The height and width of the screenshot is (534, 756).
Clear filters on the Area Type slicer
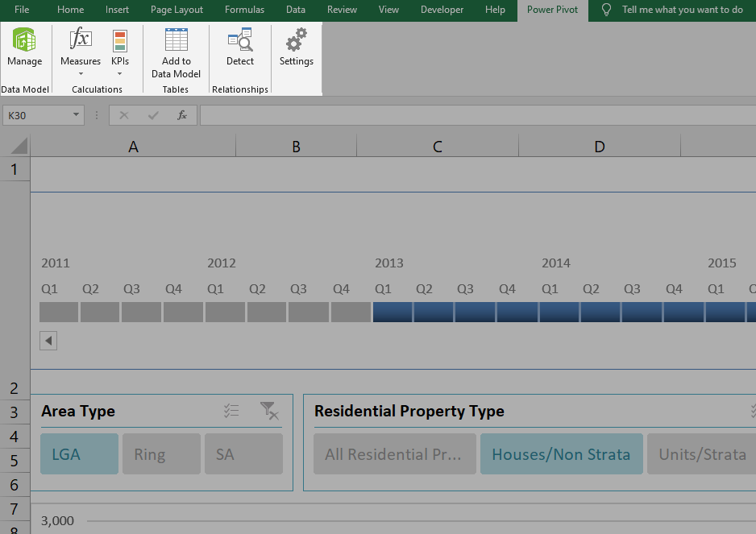pyautogui.click(x=269, y=411)
